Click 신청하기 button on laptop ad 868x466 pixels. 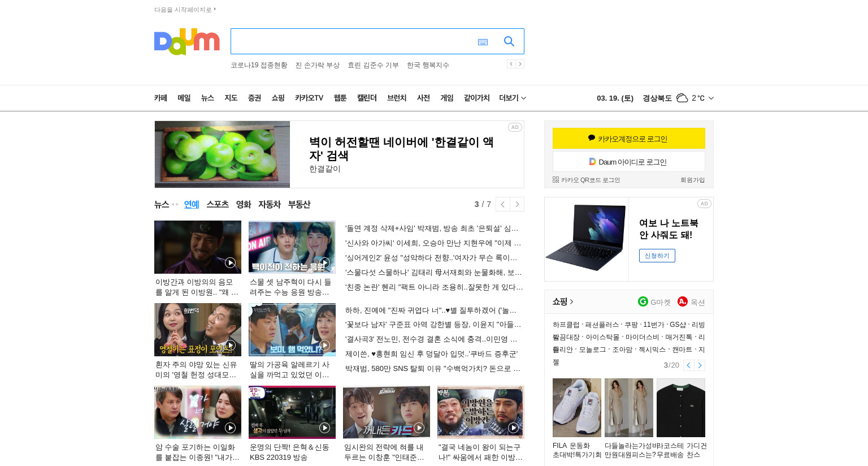coord(657,256)
